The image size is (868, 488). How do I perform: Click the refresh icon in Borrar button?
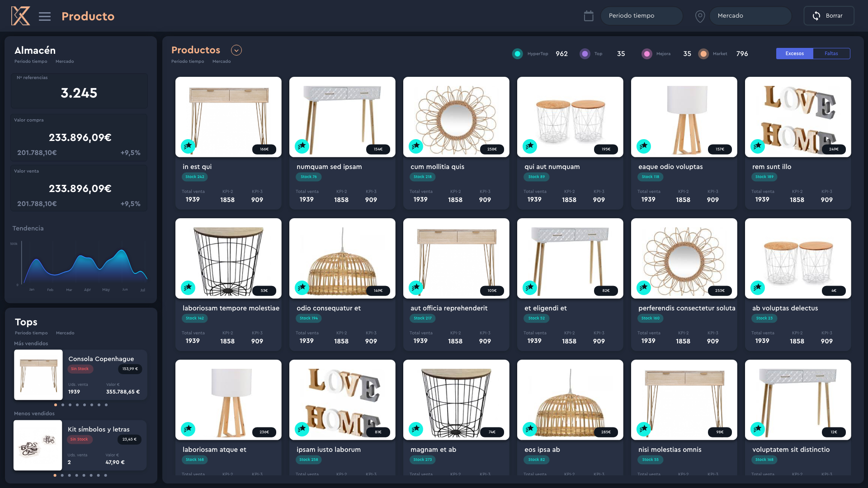click(x=816, y=16)
